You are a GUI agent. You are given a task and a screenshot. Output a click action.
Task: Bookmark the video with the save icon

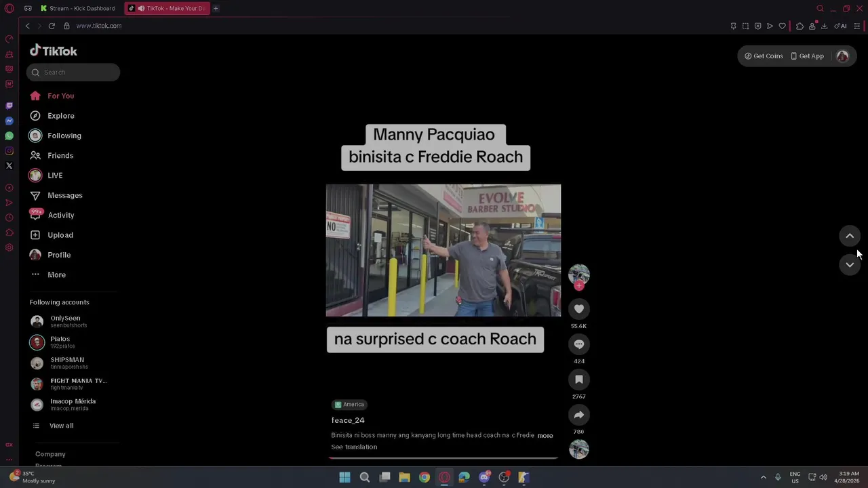click(579, 380)
